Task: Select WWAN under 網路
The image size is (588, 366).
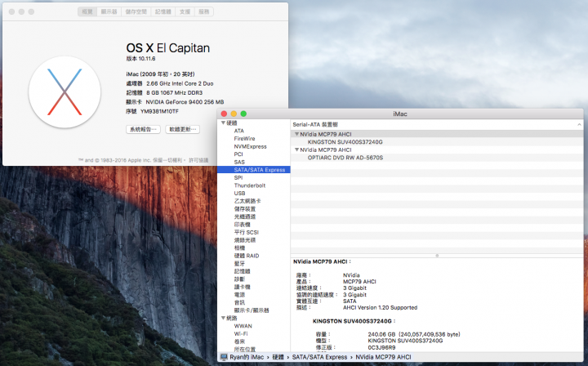Action: 243,326
